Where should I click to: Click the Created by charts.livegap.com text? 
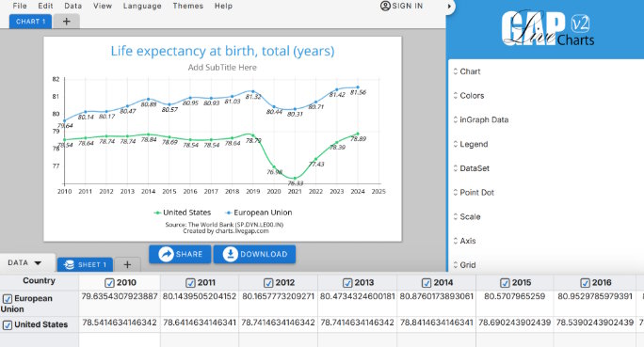pos(226,231)
